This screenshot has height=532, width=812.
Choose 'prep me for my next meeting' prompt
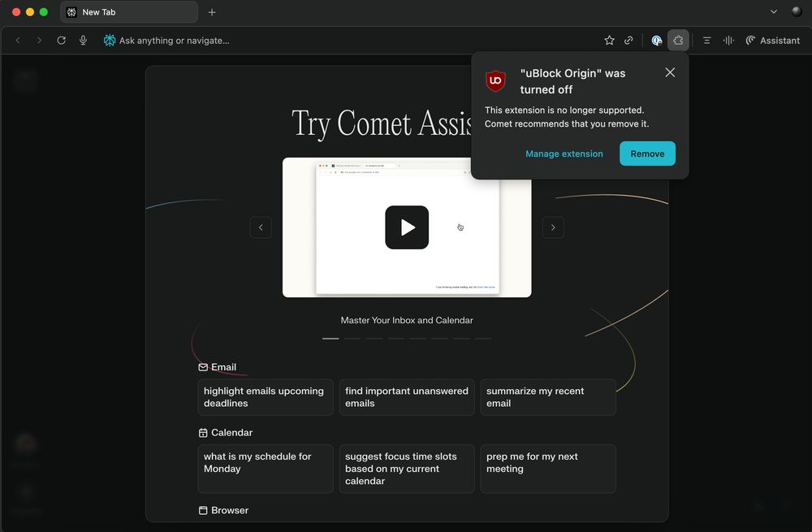click(548, 469)
